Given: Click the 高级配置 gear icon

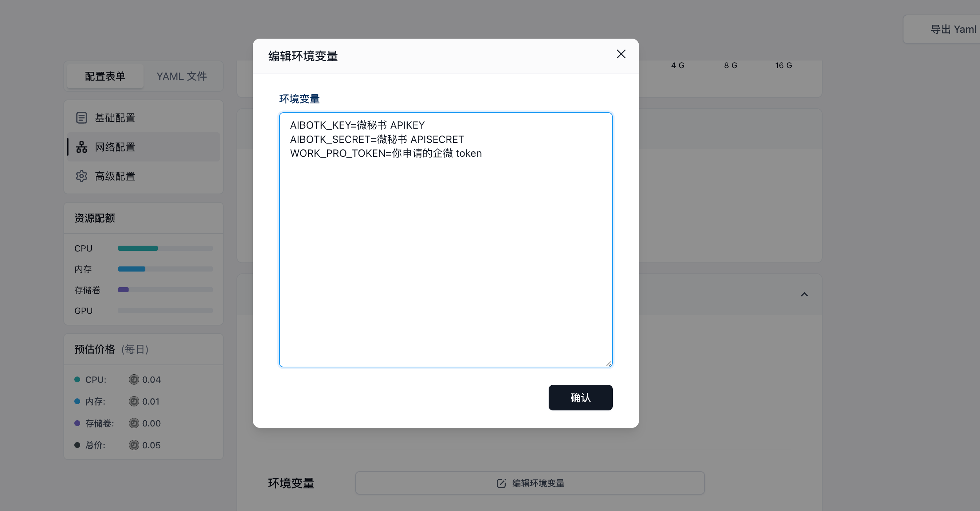Looking at the screenshot, I should pos(81,176).
